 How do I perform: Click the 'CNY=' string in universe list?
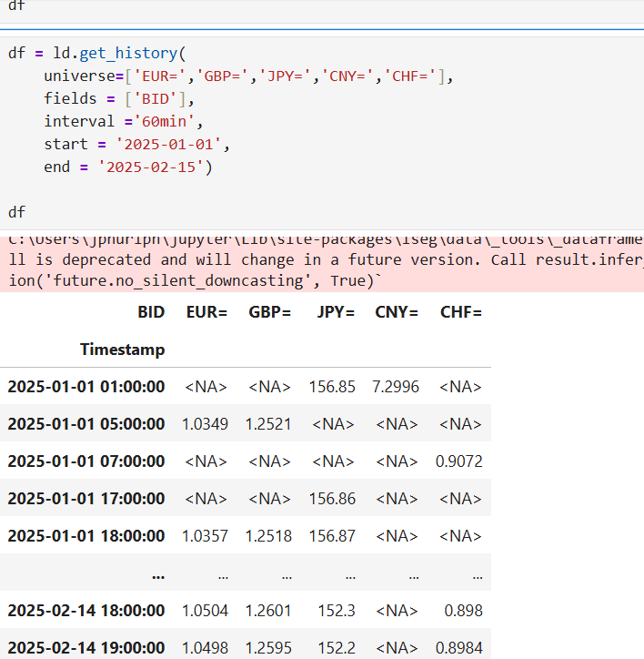(x=347, y=76)
